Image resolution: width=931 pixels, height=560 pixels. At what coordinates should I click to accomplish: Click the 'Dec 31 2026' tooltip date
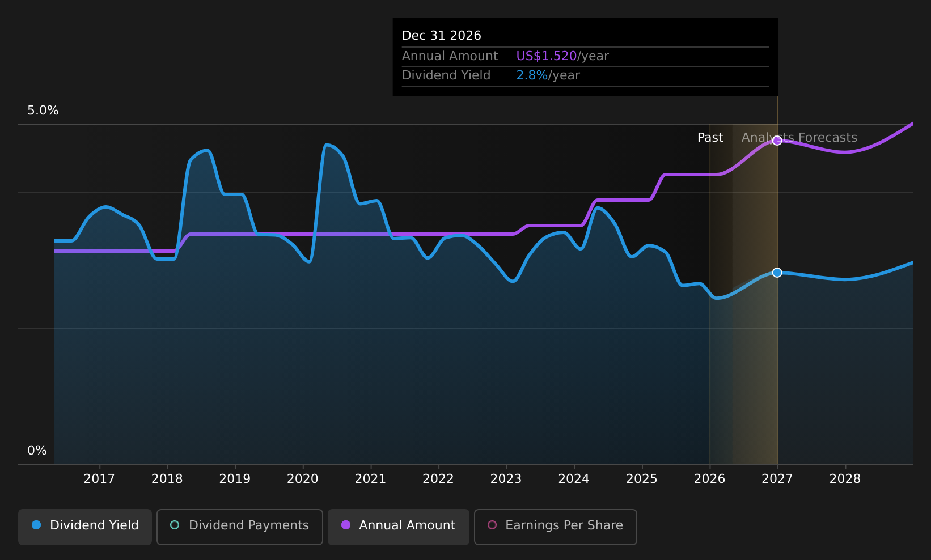tap(442, 36)
